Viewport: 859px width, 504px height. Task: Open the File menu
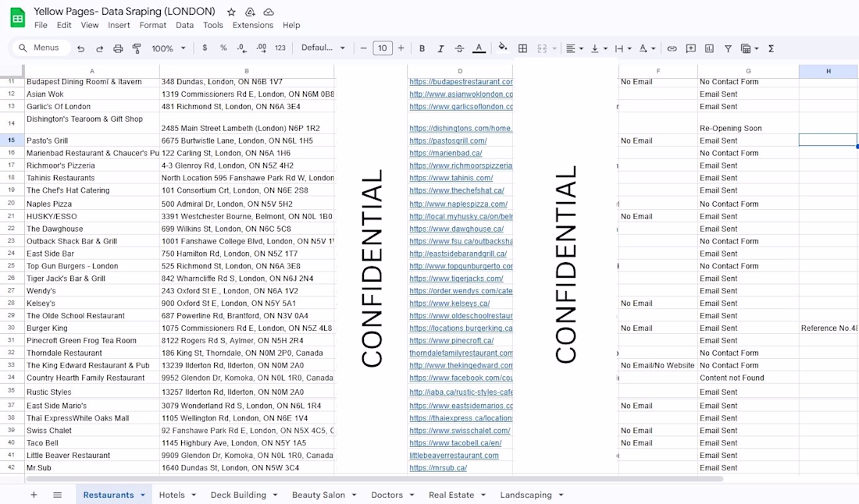[x=41, y=25]
